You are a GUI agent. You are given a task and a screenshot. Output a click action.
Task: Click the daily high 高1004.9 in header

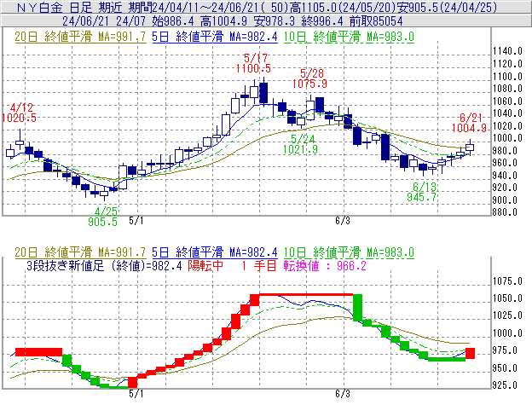223,21
